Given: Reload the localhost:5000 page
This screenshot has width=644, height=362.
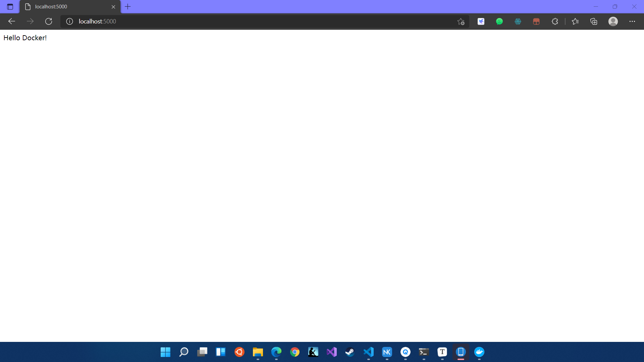Looking at the screenshot, I should pyautogui.click(x=49, y=21).
